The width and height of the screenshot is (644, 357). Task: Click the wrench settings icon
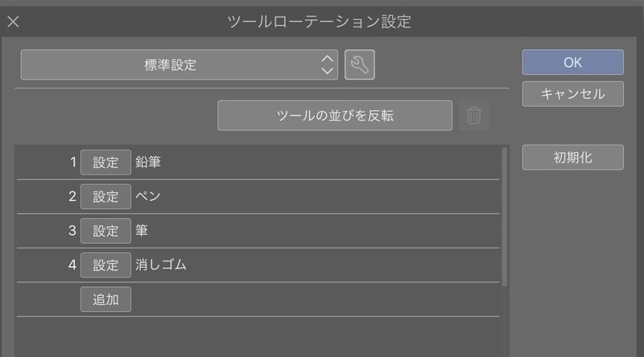coord(359,65)
